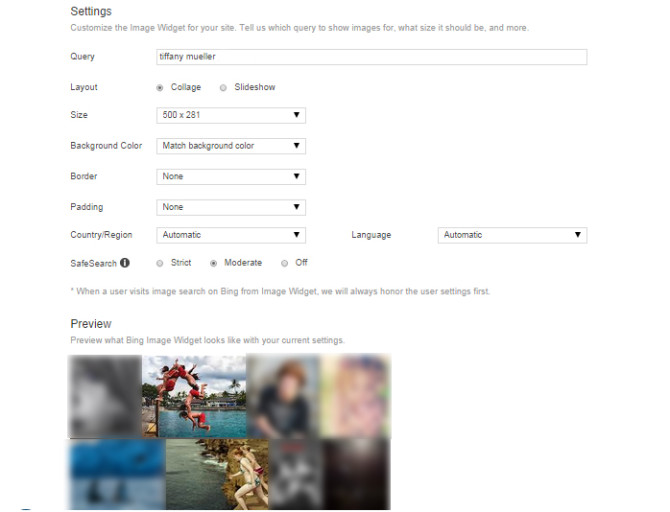The height and width of the screenshot is (512, 670).
Task: Click the Country/Region label
Action: 101,235
